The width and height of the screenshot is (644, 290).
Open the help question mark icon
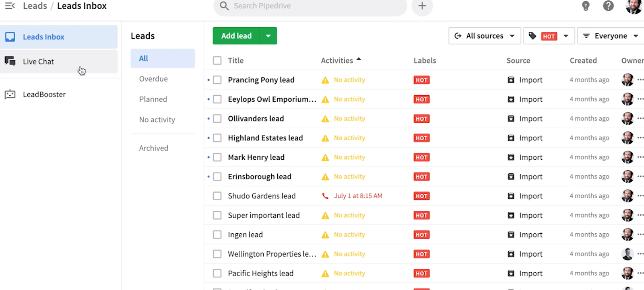(608, 6)
